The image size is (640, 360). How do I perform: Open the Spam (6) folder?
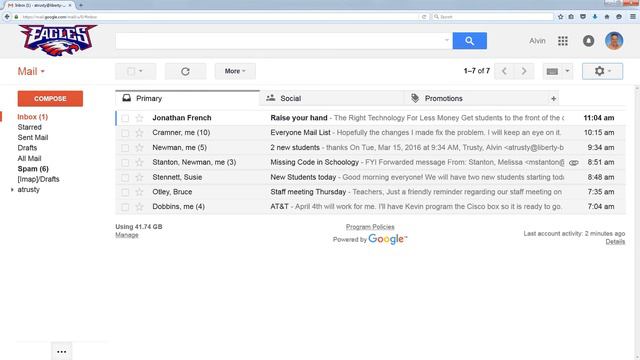[33, 169]
